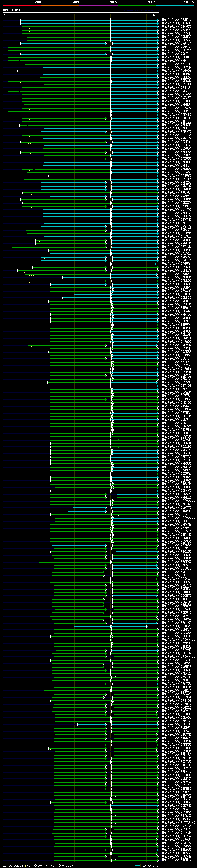This screenshot has width=197, height=868.
Task: Select hit UniRef100_Q944G9
Action: pos(177,47)
